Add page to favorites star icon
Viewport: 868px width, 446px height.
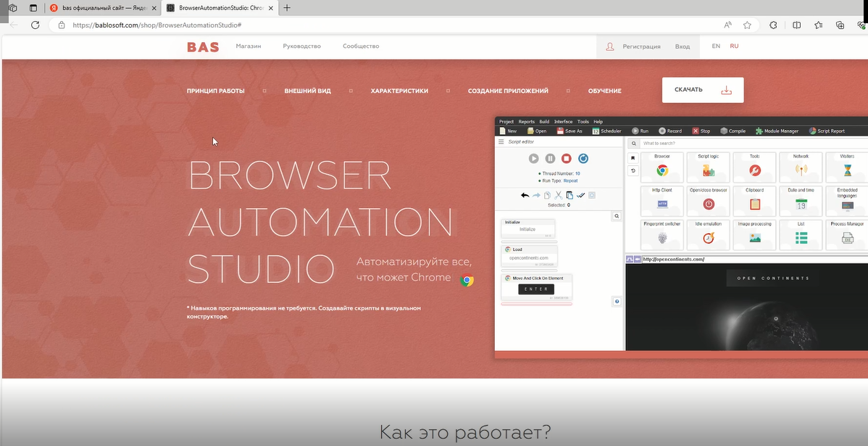747,25
